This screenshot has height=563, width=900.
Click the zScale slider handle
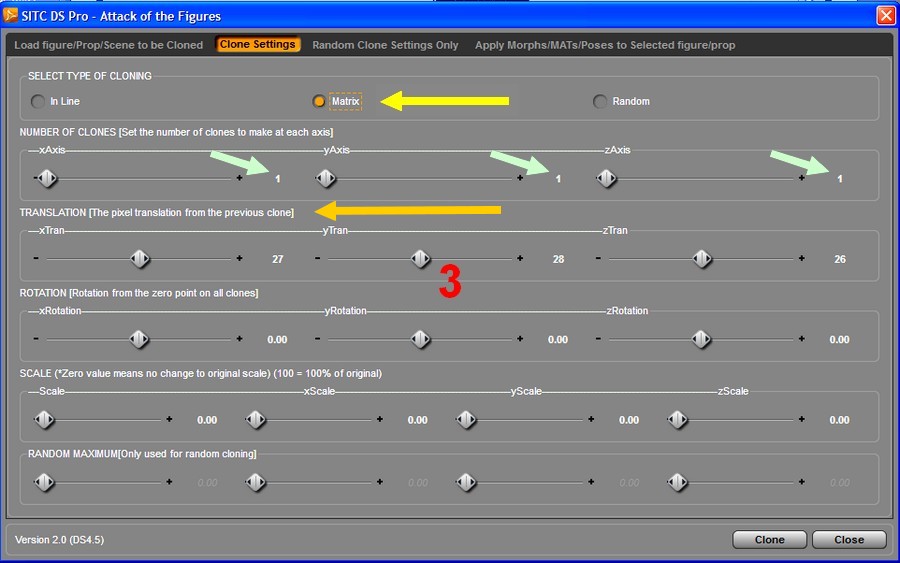(x=677, y=420)
